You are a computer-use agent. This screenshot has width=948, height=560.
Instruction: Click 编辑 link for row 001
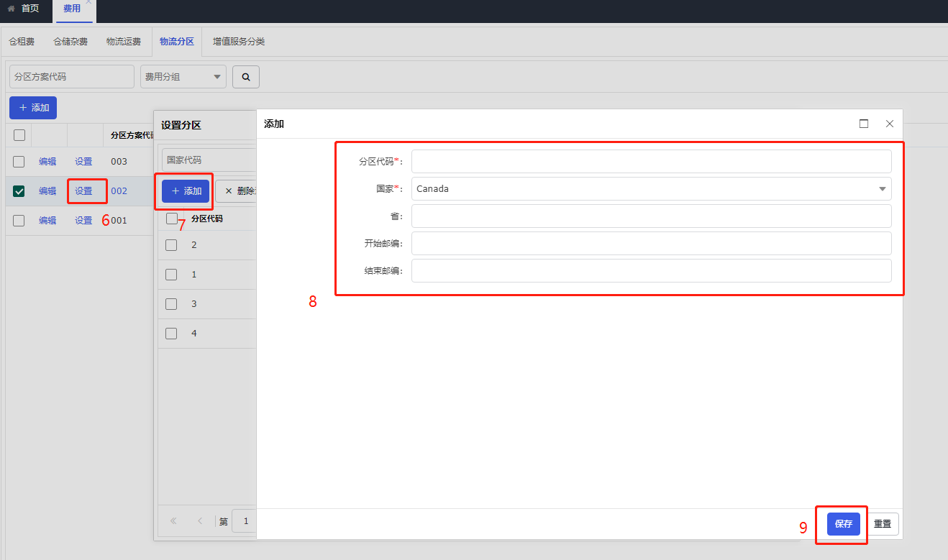47,221
